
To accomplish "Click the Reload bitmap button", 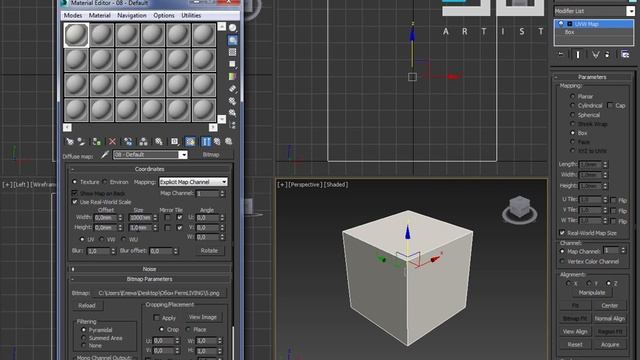I will coord(87,305).
